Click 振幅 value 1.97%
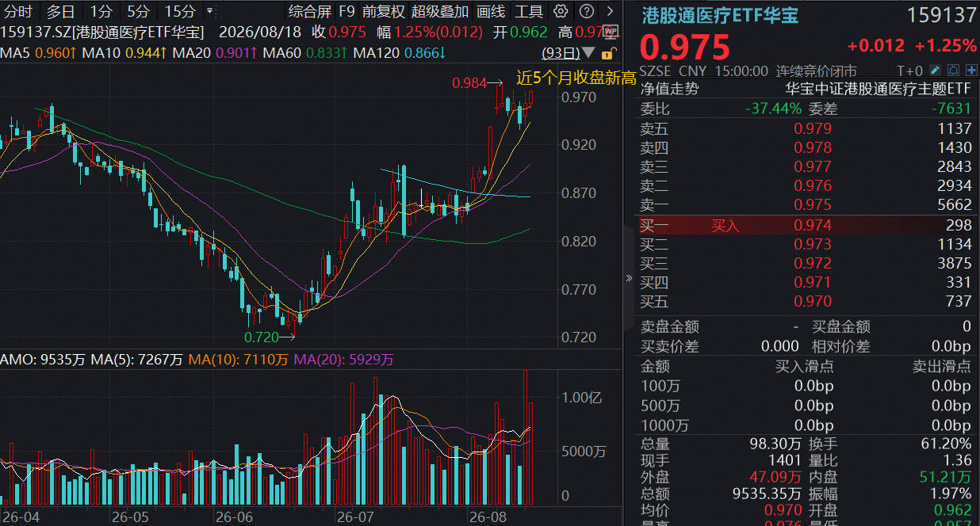The height and width of the screenshot is (526, 980). pos(951,494)
